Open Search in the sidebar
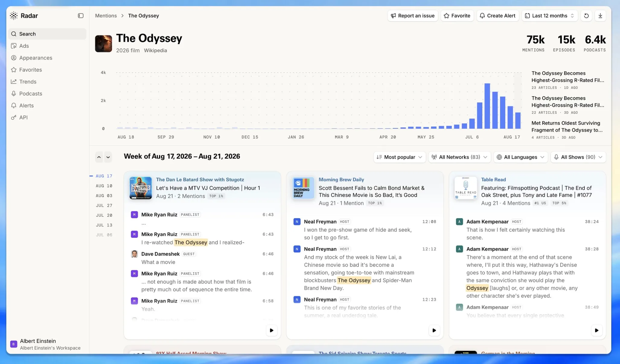The image size is (620, 364). pos(47,34)
